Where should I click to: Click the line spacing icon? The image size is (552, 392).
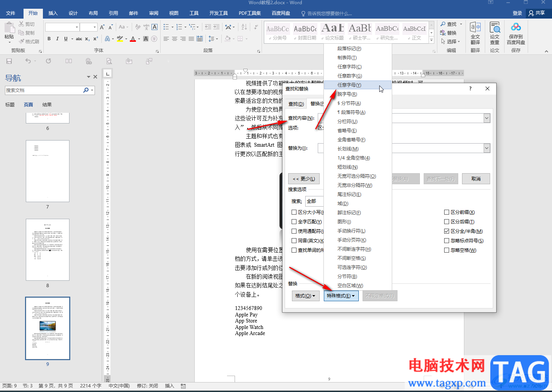(211, 39)
